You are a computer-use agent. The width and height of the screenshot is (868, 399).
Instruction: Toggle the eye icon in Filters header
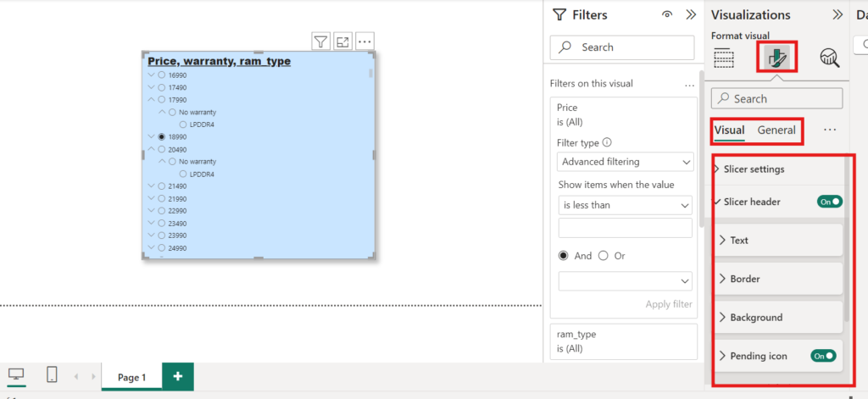click(667, 15)
